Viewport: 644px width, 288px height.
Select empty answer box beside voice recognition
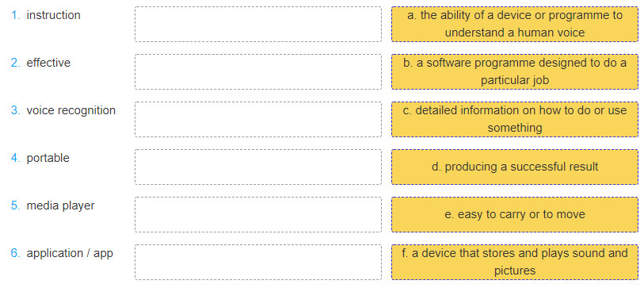[x=258, y=119]
